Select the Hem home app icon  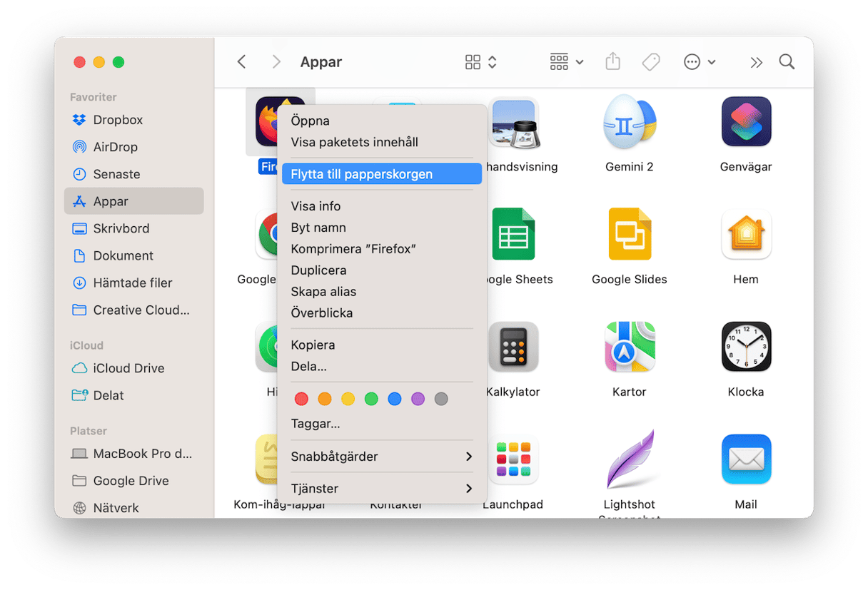746,234
